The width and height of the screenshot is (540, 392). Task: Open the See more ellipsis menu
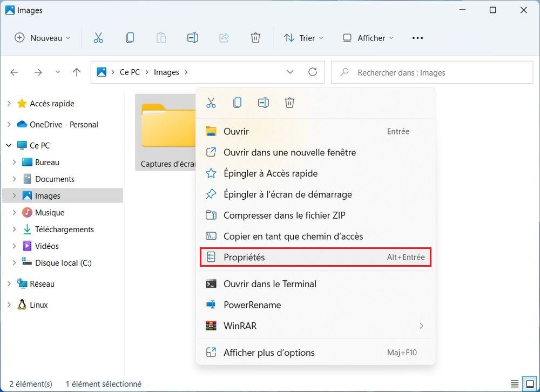point(417,38)
